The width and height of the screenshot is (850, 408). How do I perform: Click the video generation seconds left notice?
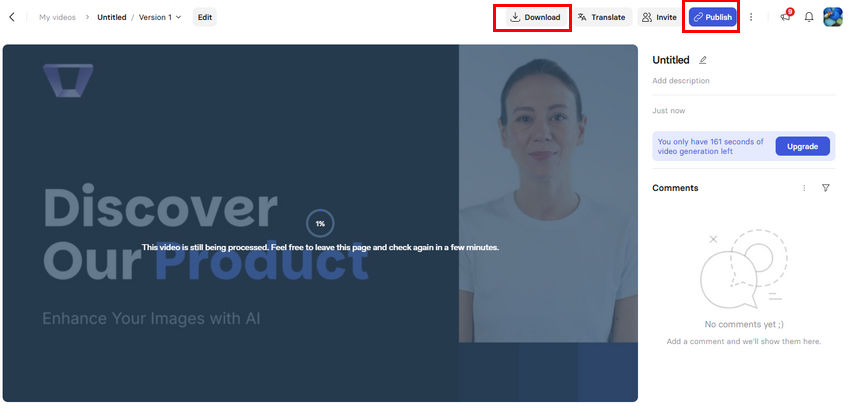point(711,146)
